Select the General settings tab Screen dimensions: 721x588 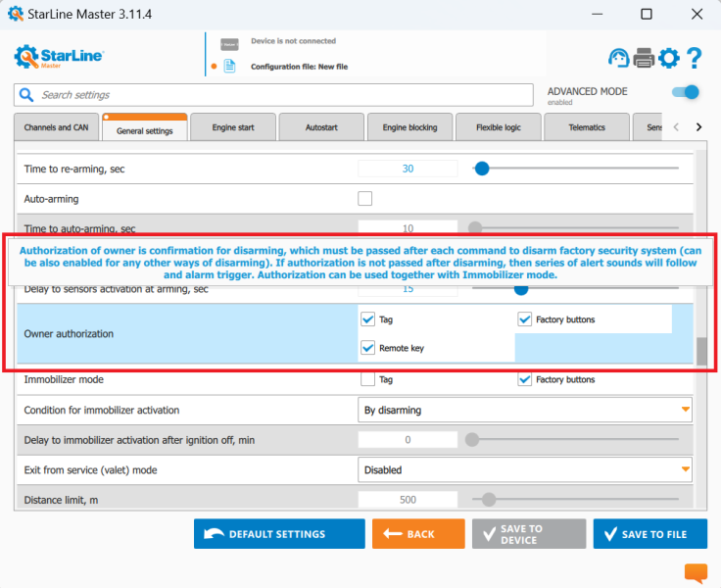click(145, 128)
